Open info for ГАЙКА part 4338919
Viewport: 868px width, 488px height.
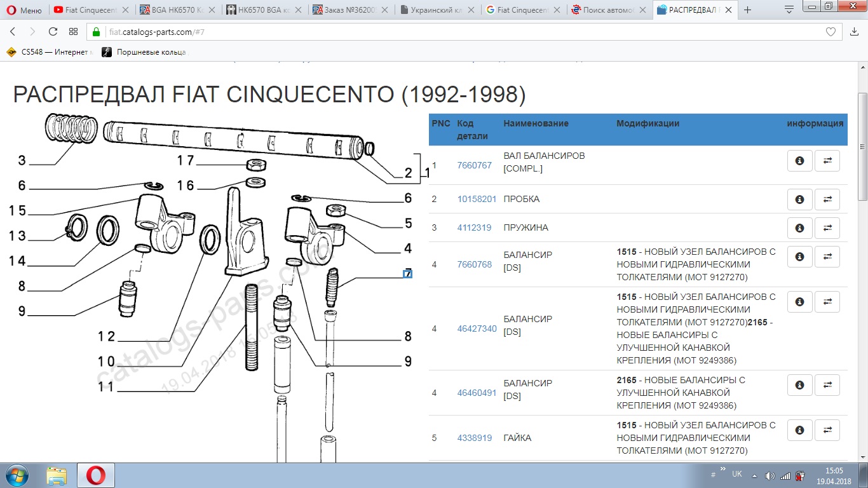pyautogui.click(x=799, y=430)
